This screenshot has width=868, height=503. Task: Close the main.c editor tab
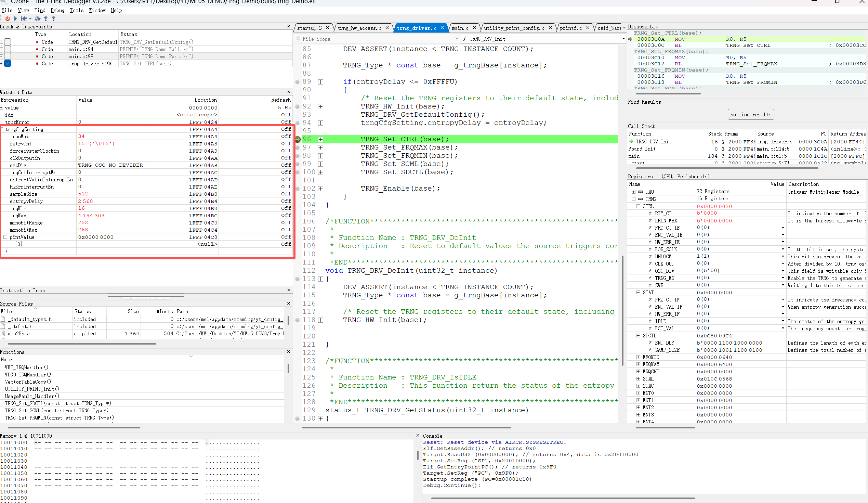pyautogui.click(x=474, y=28)
